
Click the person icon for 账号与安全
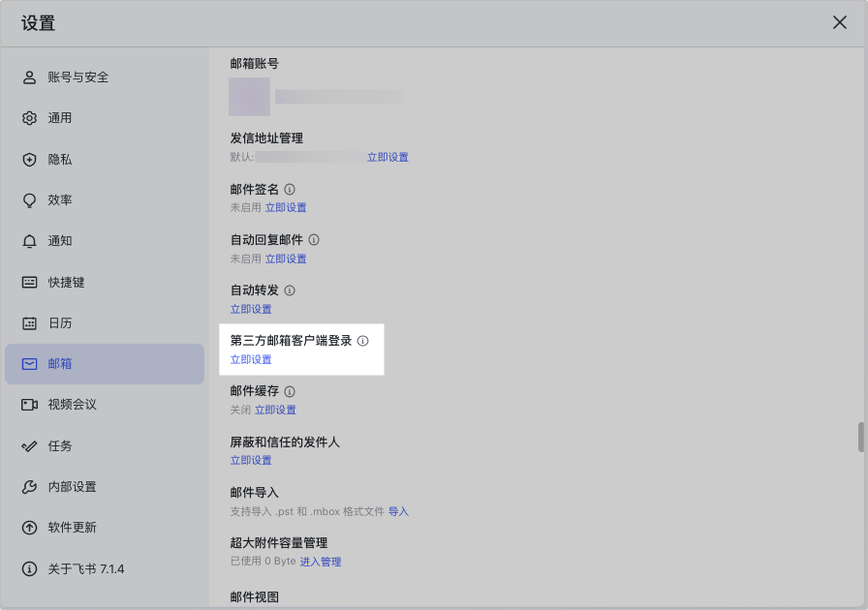[x=29, y=77]
